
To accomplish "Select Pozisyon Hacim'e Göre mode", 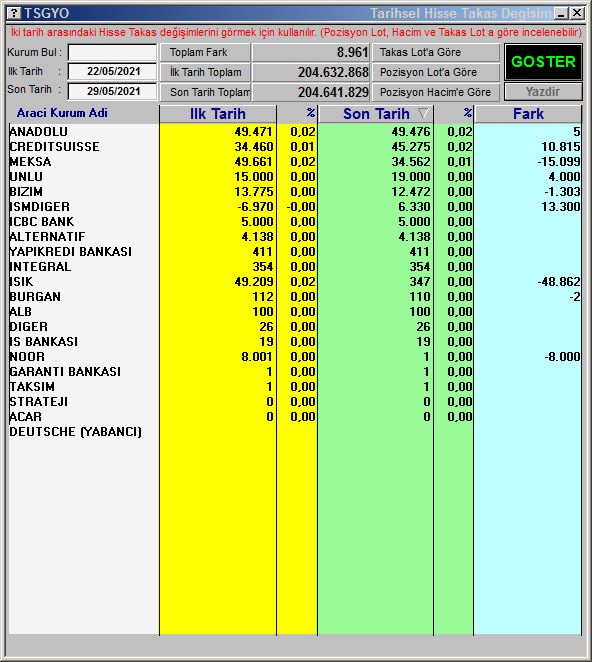I will (435, 92).
